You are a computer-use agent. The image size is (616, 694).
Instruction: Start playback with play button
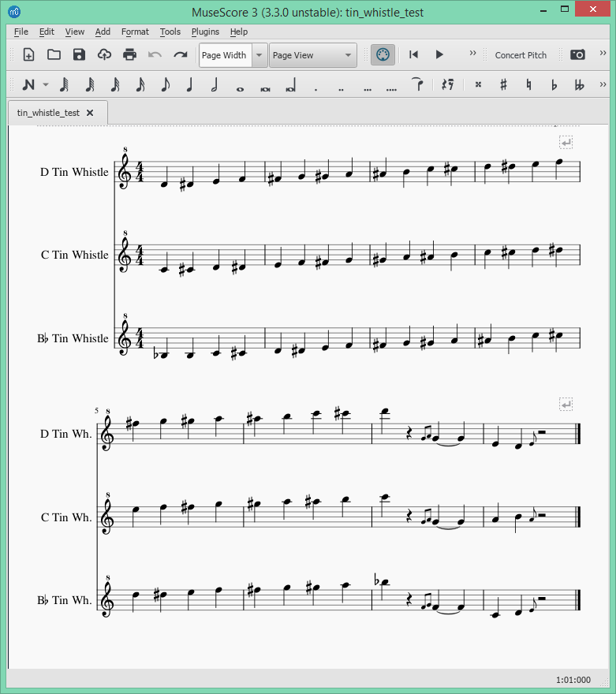pos(439,55)
